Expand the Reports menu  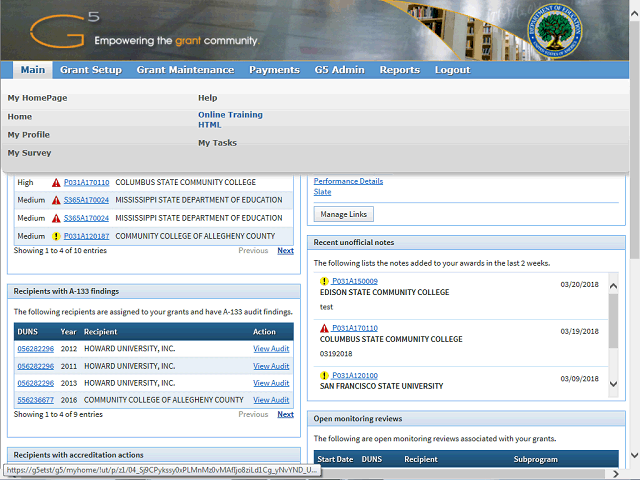(x=399, y=70)
